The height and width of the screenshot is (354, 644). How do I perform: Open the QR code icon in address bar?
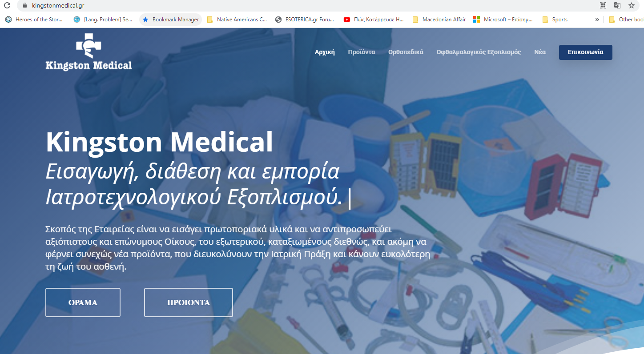[x=603, y=5]
